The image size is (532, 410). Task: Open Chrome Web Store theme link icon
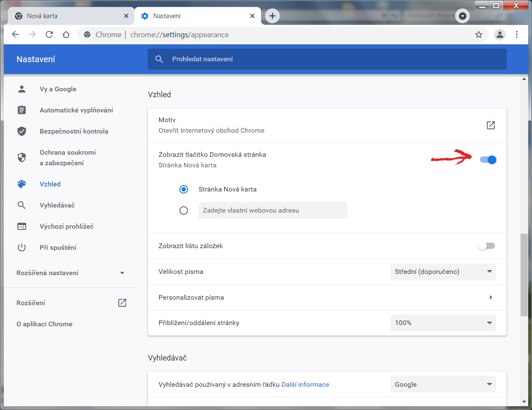[x=491, y=125]
